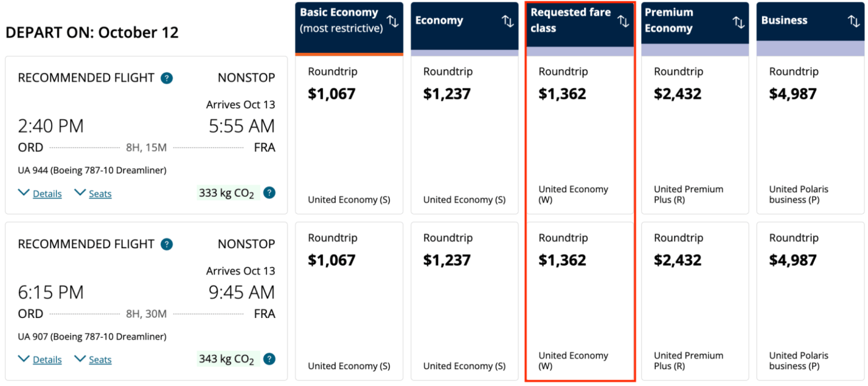Sort Requested fare class column arrows
Screen dimensions: 868x386
coord(623,22)
